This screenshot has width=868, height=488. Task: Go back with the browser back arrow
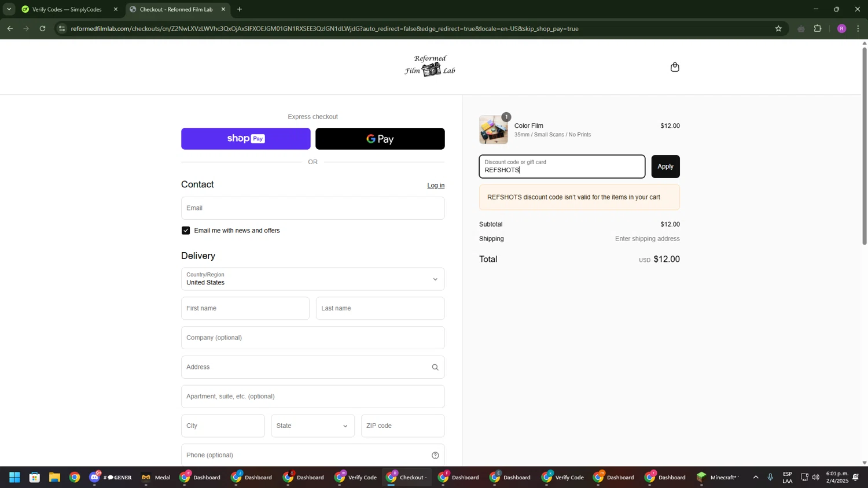10,28
